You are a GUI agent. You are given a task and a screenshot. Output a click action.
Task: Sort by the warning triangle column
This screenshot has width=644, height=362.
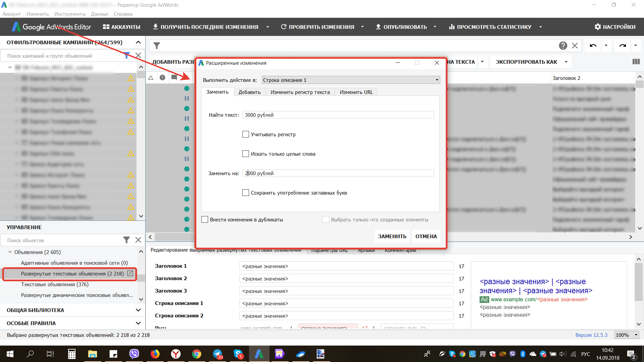(x=151, y=77)
